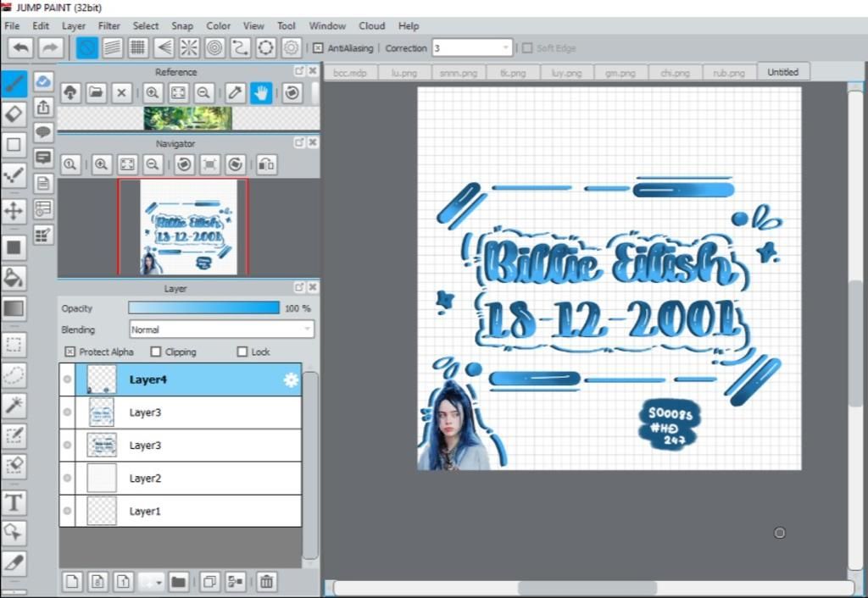Enable curve snap
Image resolution: width=868 pixels, height=598 pixels.
[x=240, y=48]
